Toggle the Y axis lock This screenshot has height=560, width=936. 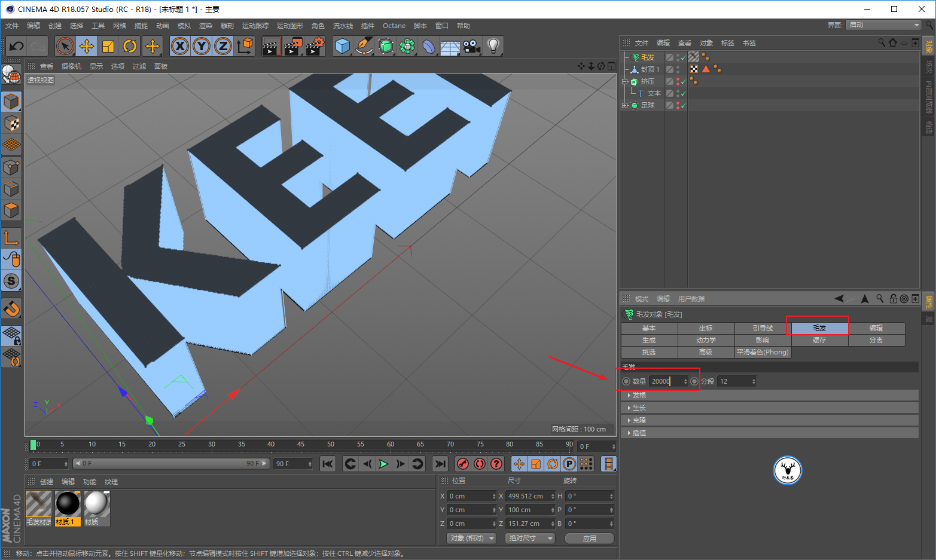[202, 46]
